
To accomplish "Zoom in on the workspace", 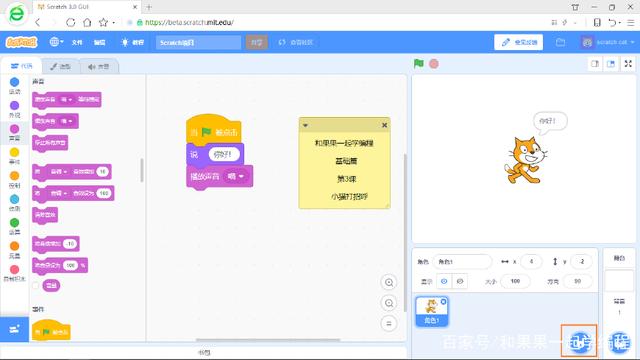I will [x=389, y=282].
